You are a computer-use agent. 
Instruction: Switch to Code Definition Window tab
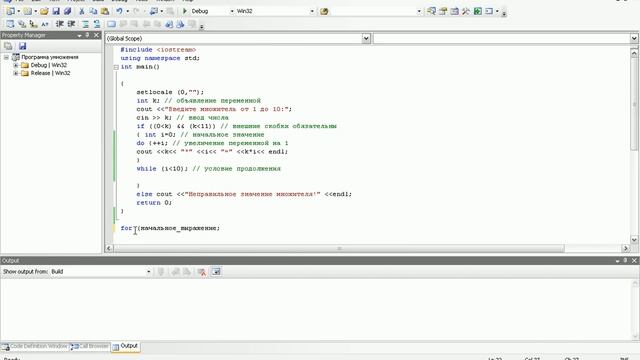pyautogui.click(x=35, y=347)
